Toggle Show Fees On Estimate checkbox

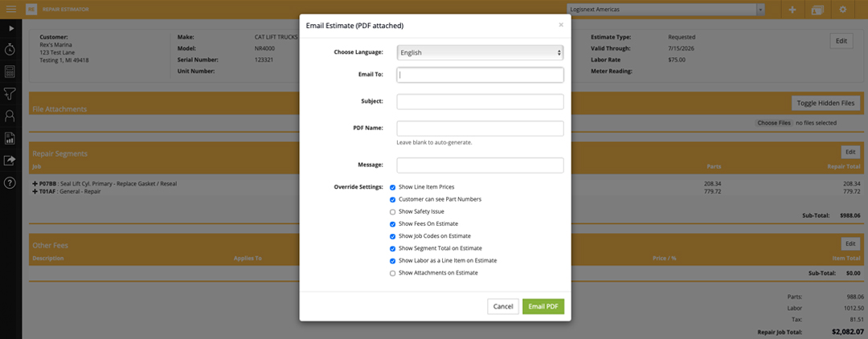(392, 224)
